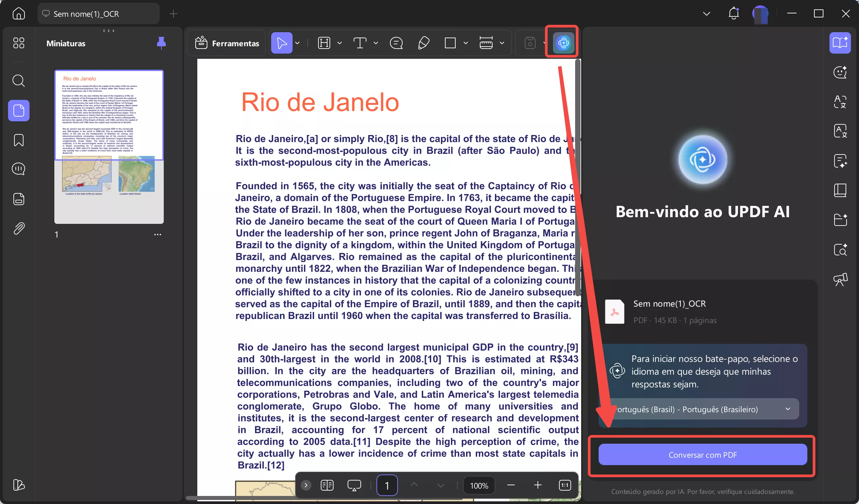Open the attachments panel

point(18,228)
